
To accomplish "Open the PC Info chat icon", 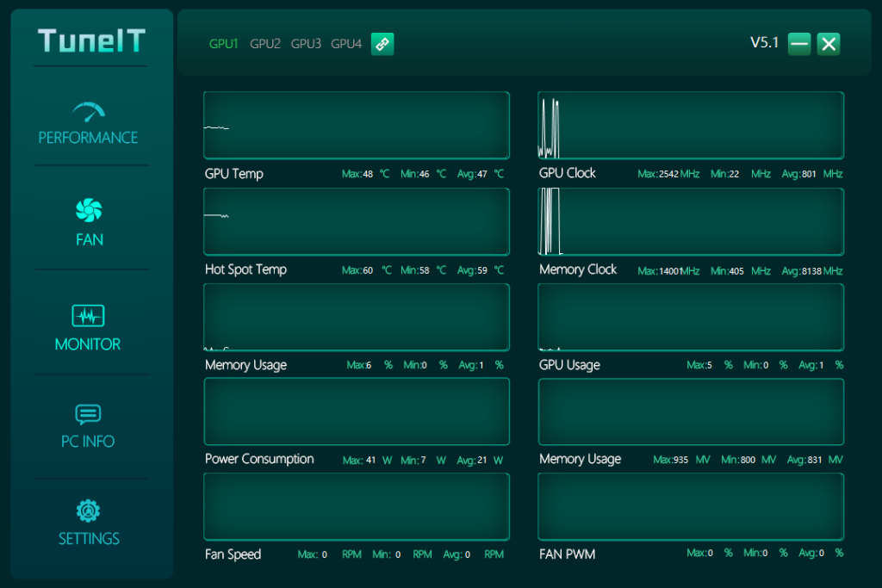I will point(89,414).
